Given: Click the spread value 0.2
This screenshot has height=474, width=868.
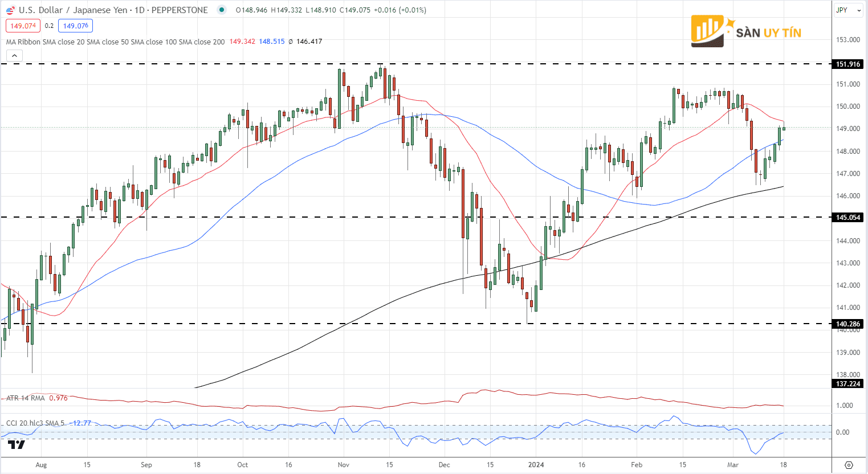Looking at the screenshot, I should (49, 26).
